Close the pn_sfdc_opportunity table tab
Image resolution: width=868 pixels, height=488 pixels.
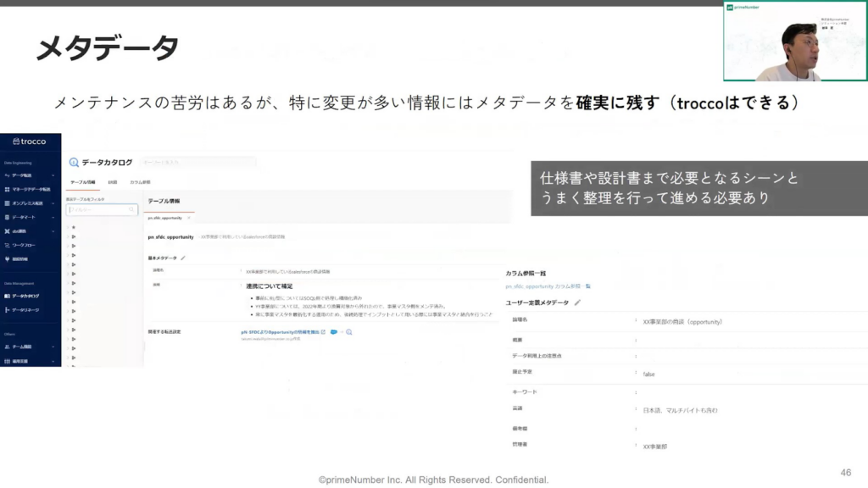tap(188, 218)
